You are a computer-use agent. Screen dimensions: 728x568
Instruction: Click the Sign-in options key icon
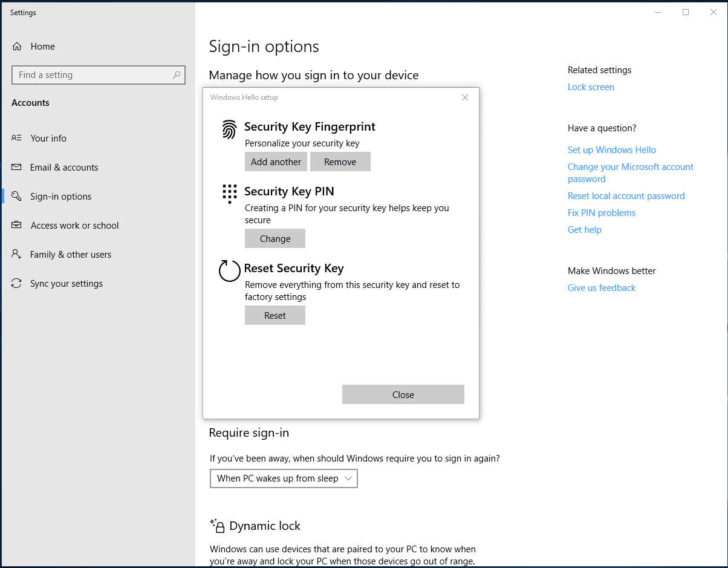[x=17, y=197]
